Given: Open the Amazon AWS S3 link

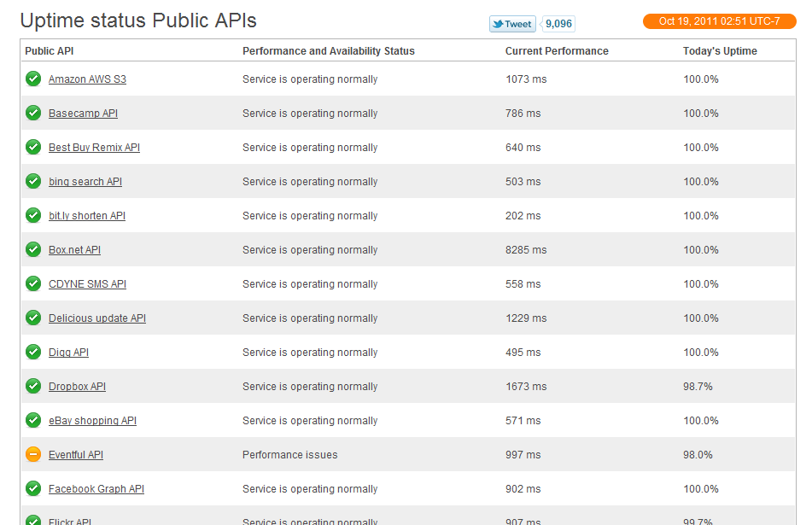Looking at the screenshot, I should [87, 79].
